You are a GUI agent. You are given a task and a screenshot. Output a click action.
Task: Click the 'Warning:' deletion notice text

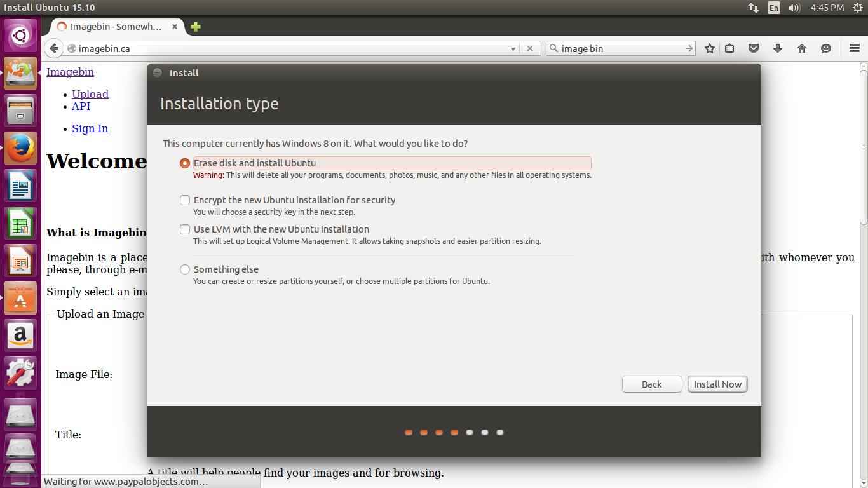click(x=392, y=175)
